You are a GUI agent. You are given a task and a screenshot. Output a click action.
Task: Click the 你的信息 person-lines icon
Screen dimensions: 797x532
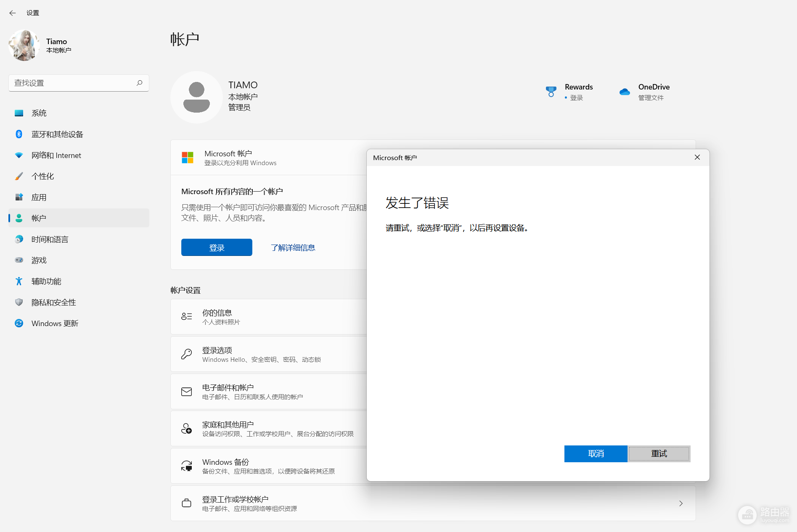[x=186, y=316]
